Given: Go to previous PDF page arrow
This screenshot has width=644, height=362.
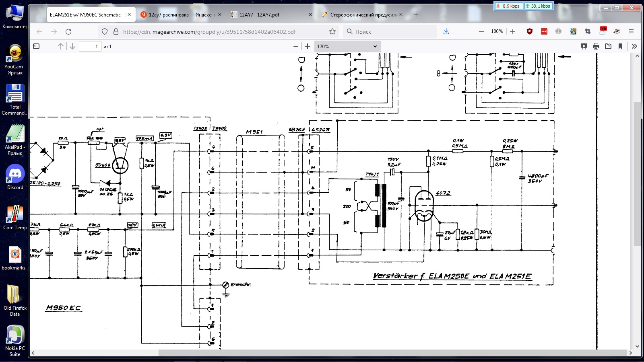Looking at the screenshot, I should [61, 46].
